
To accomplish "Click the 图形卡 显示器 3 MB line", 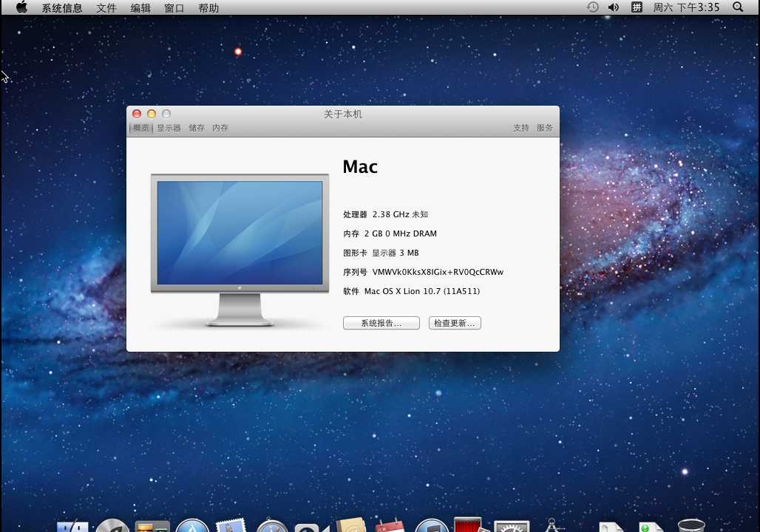I will [381, 253].
